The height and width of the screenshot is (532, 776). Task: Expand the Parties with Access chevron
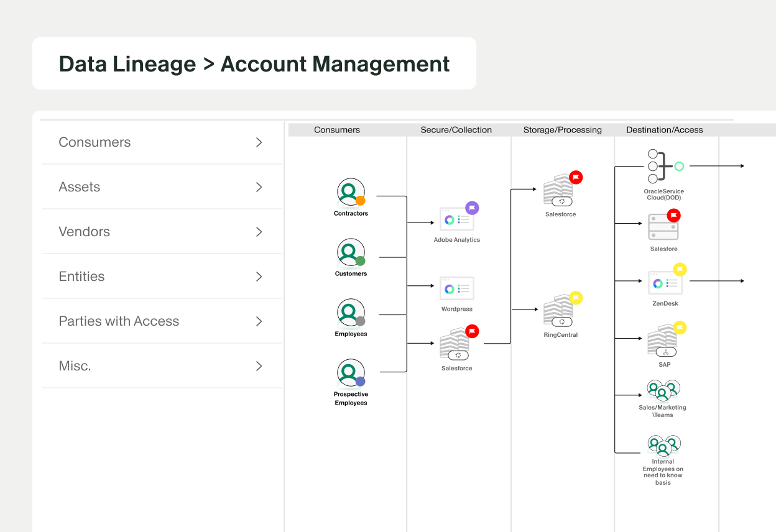pyautogui.click(x=259, y=321)
